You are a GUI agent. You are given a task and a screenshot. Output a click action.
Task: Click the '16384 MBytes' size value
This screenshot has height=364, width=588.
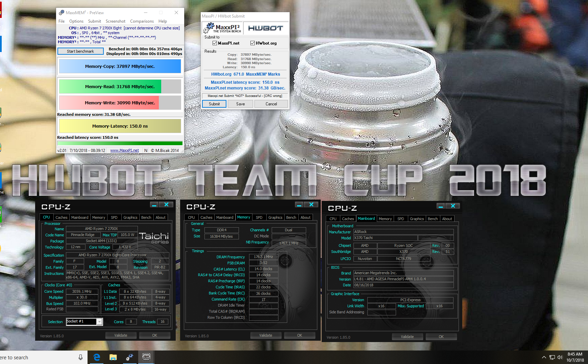point(221,236)
